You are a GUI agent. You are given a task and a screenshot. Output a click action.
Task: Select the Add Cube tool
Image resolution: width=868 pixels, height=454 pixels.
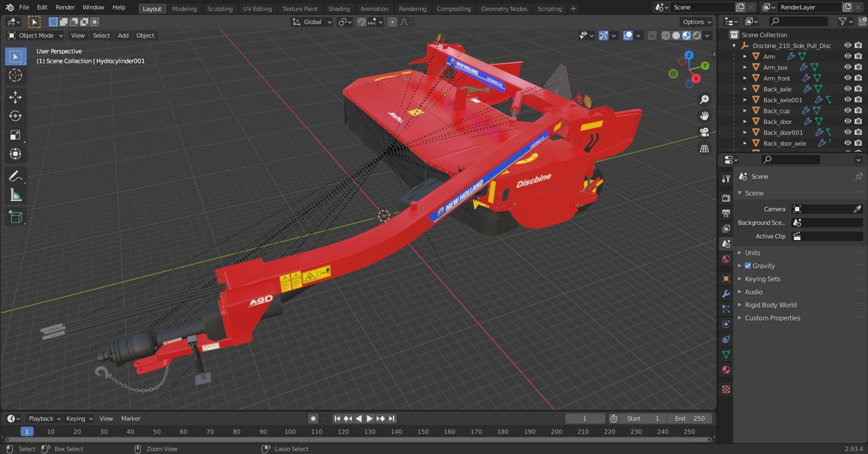[15, 218]
